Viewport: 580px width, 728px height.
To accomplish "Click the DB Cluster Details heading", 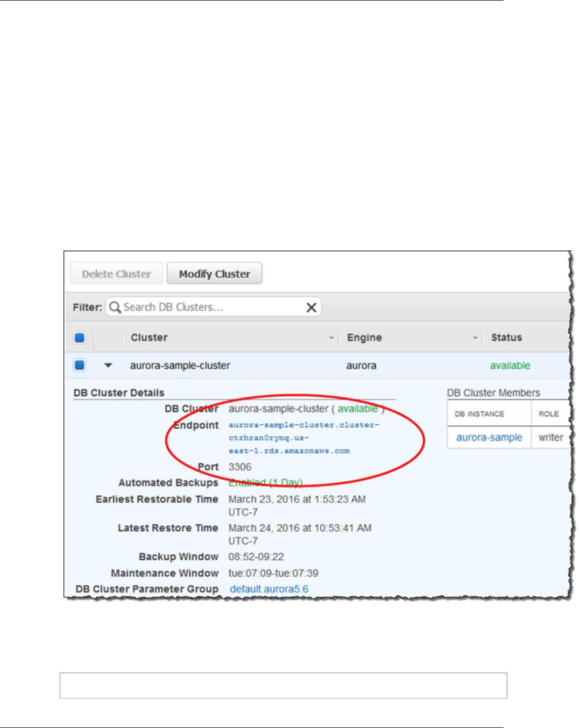I will click(x=119, y=392).
